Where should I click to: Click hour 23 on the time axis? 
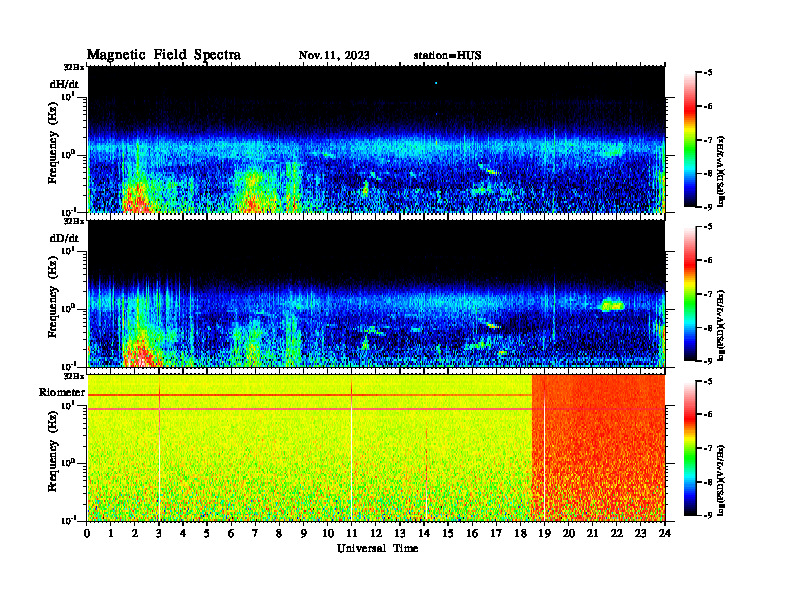coord(641,533)
